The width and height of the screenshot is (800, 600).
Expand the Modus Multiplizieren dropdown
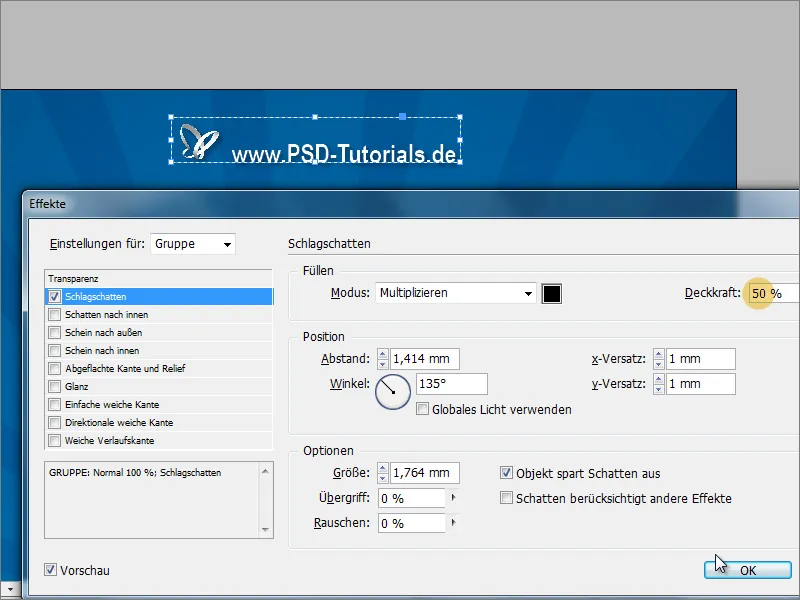coord(455,293)
